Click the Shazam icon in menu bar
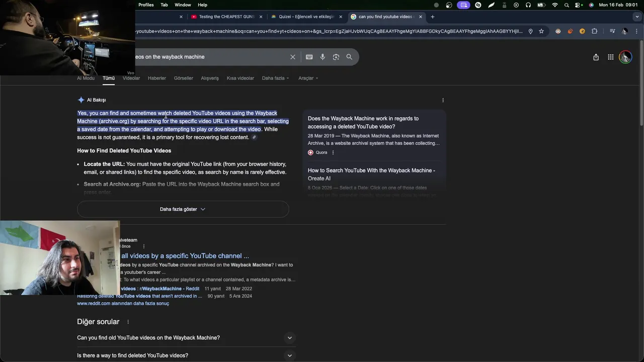The image size is (644, 362). pyautogui.click(x=478, y=5)
